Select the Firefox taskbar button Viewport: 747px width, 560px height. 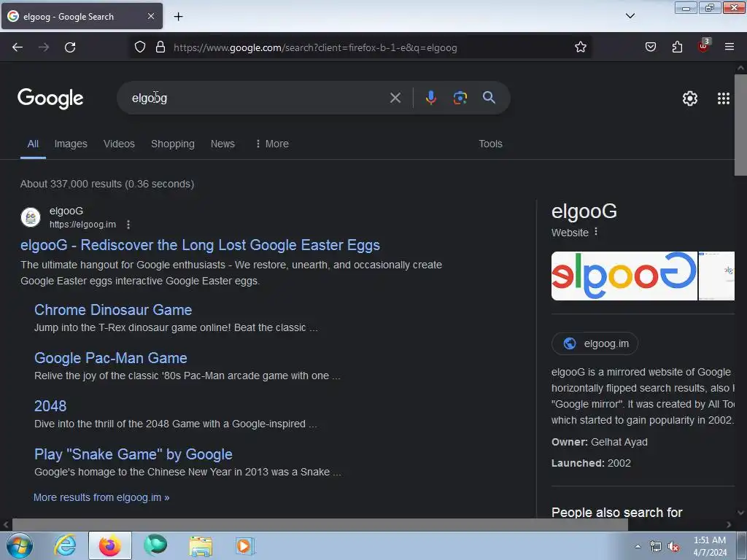click(109, 545)
